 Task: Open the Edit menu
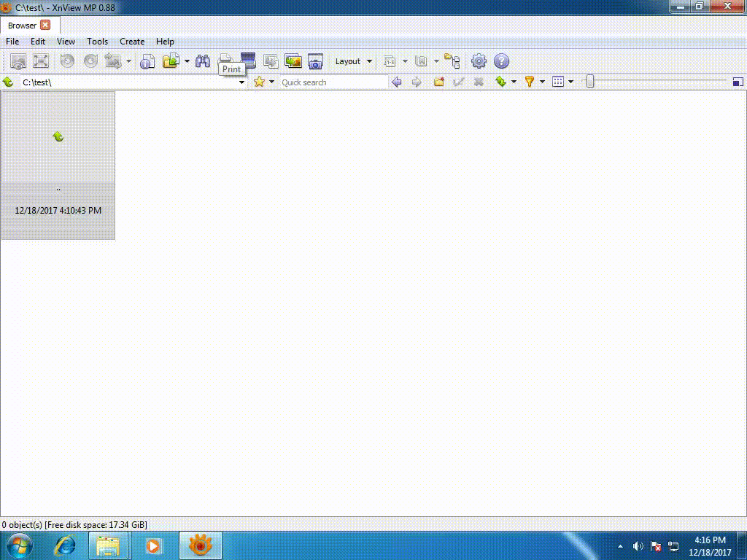coord(38,42)
